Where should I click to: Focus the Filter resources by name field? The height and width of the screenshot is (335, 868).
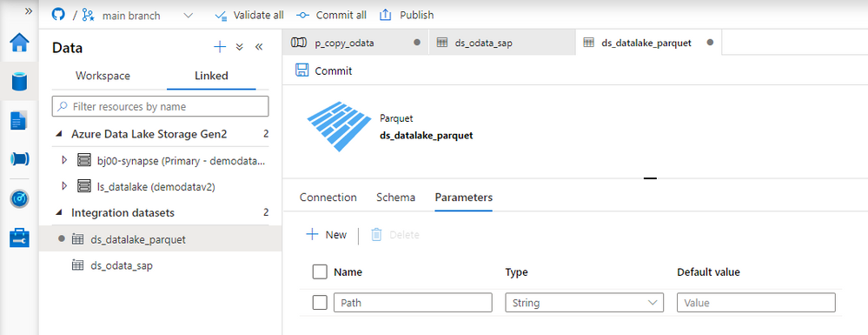click(x=160, y=106)
